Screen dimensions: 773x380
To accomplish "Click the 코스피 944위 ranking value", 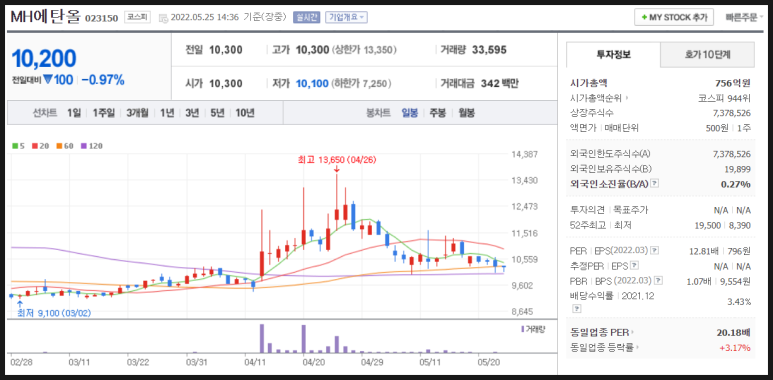I will 724,98.
